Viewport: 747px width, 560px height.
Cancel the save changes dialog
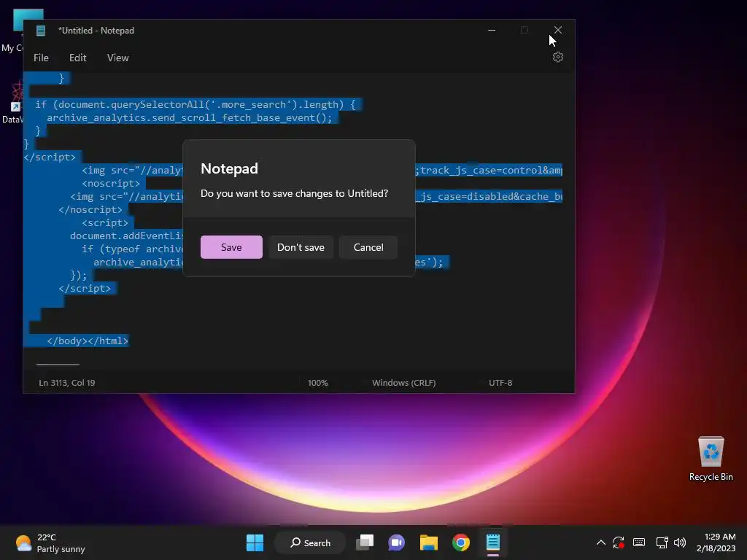coord(368,247)
